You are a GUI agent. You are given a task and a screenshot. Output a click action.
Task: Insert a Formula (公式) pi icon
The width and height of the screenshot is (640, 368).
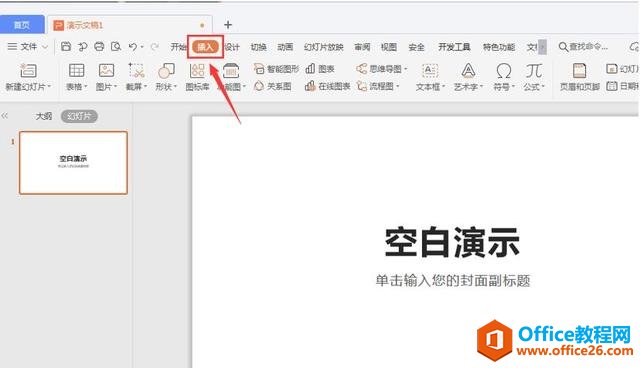533,71
